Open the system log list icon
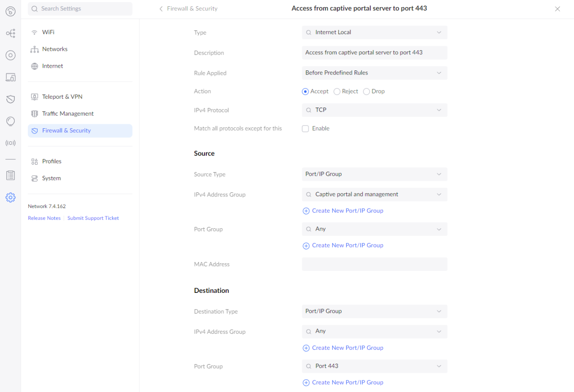This screenshot has width=574, height=392. (x=10, y=175)
